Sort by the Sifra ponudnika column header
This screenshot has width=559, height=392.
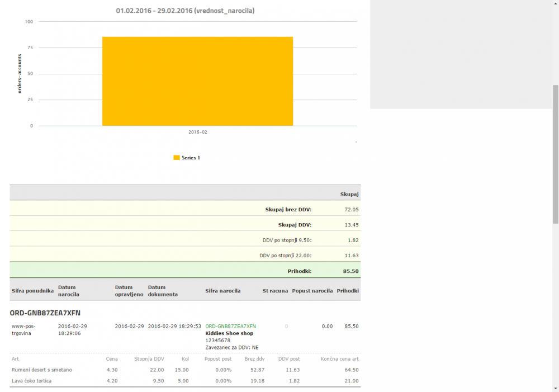coord(32,291)
